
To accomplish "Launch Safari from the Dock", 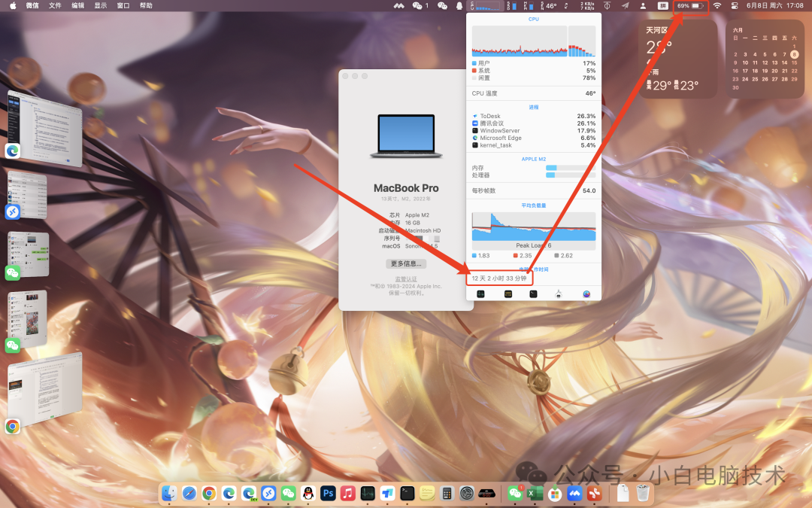I will click(x=189, y=493).
